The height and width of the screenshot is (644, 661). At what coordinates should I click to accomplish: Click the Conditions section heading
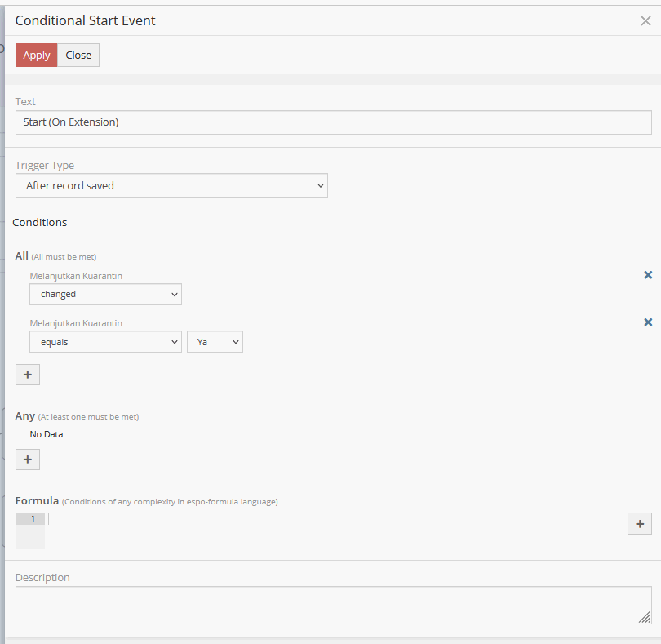40,222
